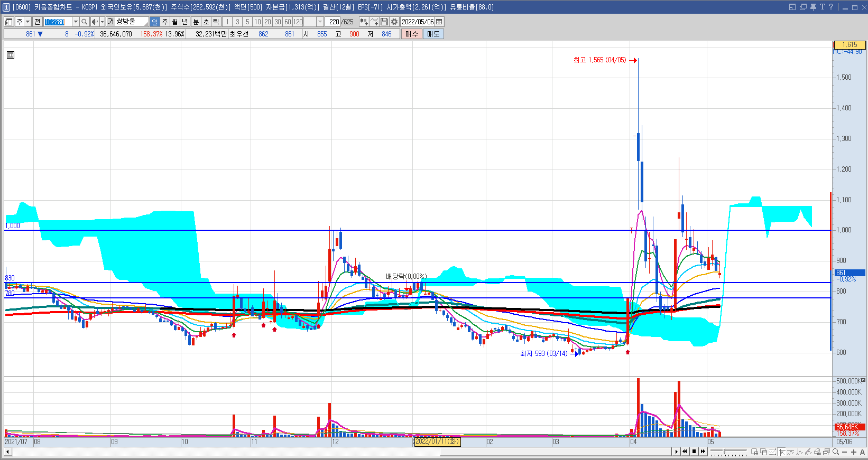Click the 쌍방울 stock name field

click(x=128, y=22)
